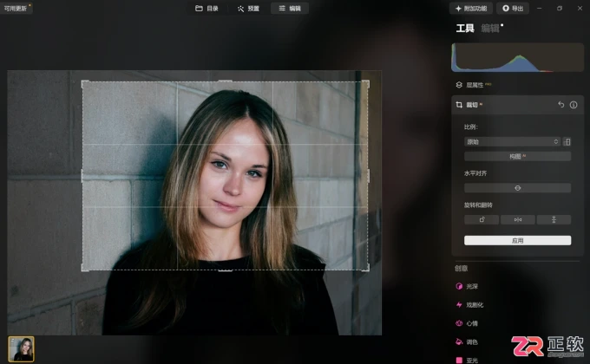
Task: Flip the image vertically
Action: pos(554,219)
